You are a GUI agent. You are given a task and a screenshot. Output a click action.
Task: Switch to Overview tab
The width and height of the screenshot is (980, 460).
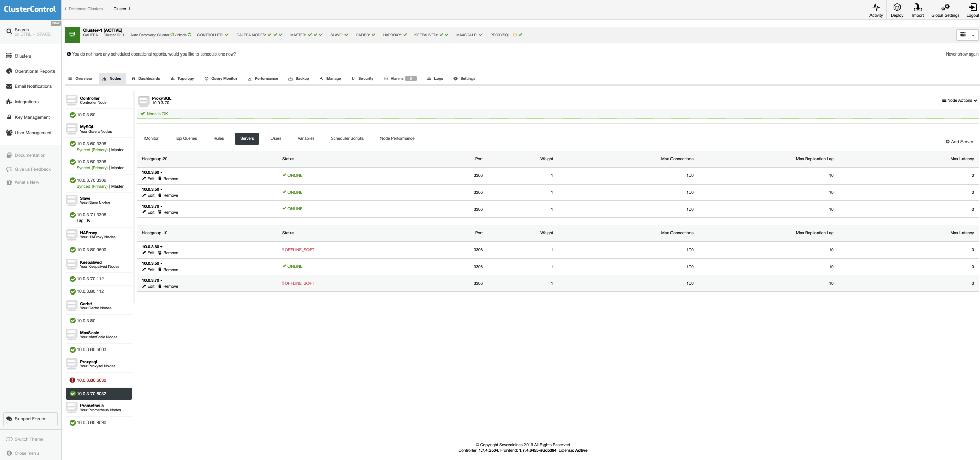click(x=80, y=79)
